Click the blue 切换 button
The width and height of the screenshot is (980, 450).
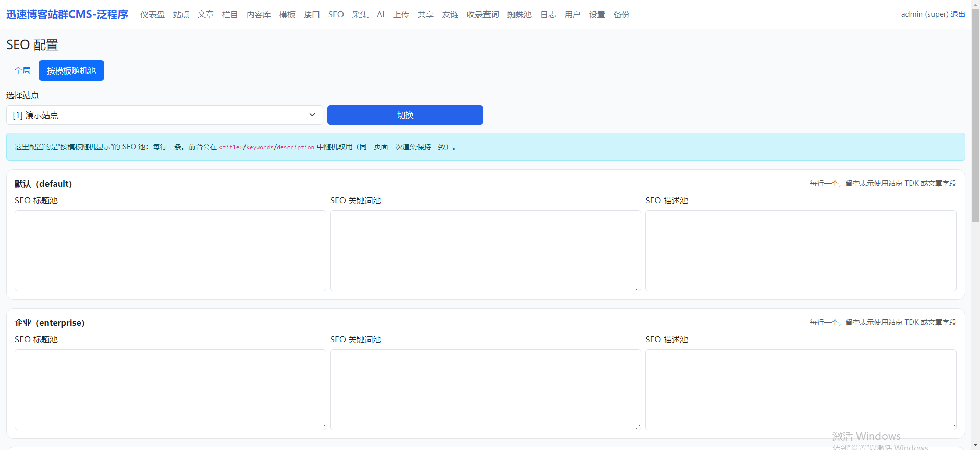[405, 115]
